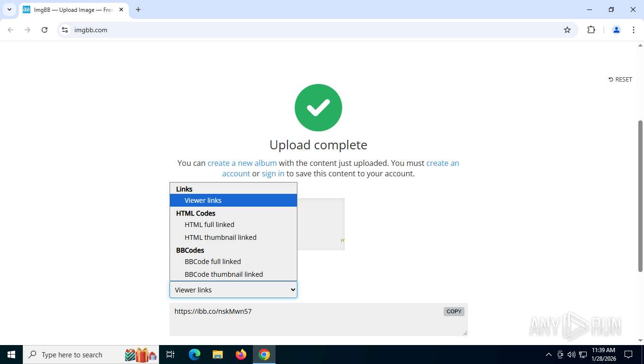Reload the imgbb.com page

[x=45, y=30]
